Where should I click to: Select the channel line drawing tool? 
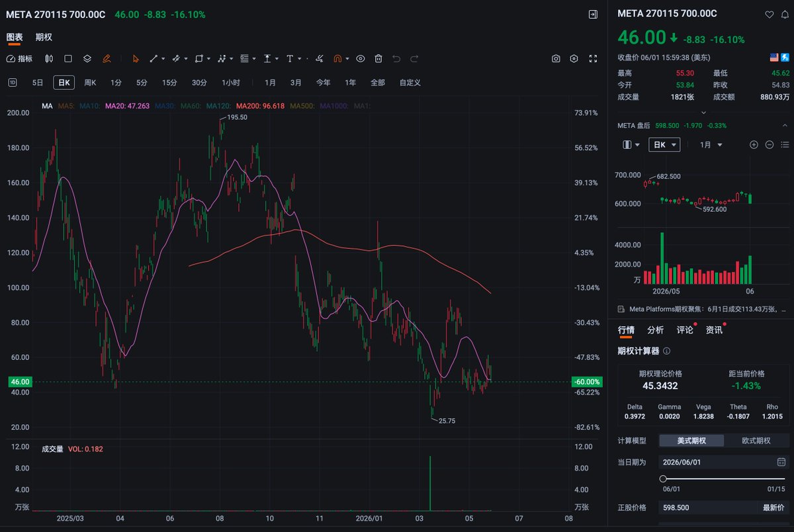pyautogui.click(x=175, y=58)
